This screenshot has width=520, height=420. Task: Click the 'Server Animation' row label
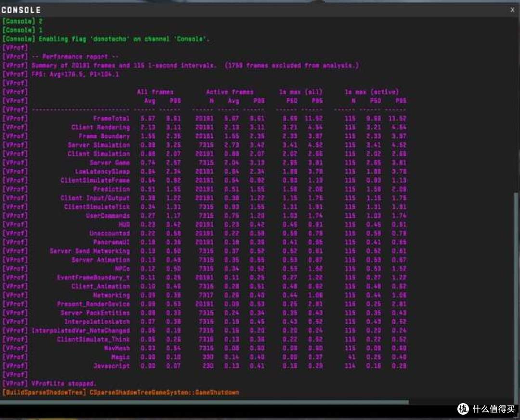[x=101, y=260]
